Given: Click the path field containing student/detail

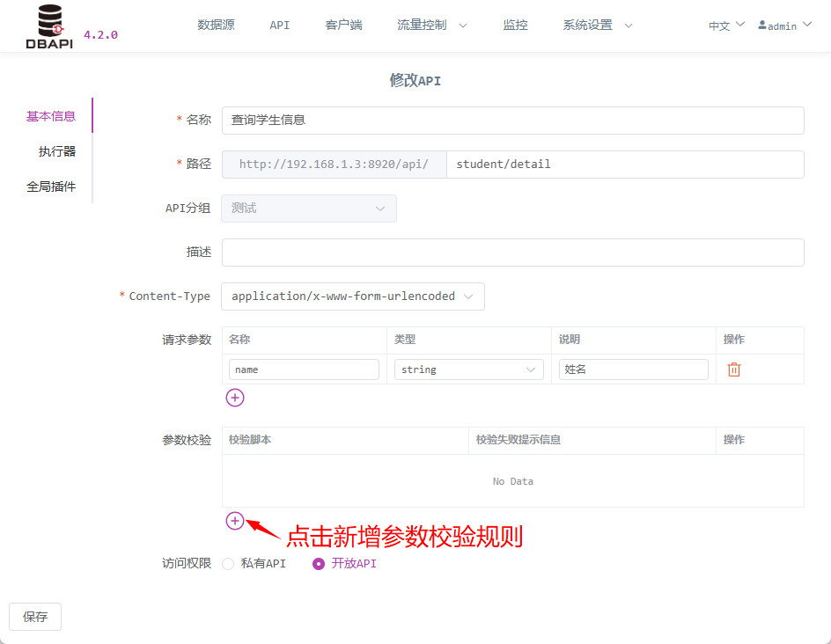Looking at the screenshot, I should tap(625, 165).
